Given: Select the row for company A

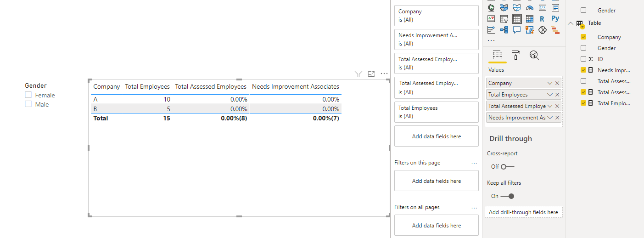Looking at the screenshot, I should 216,99.
